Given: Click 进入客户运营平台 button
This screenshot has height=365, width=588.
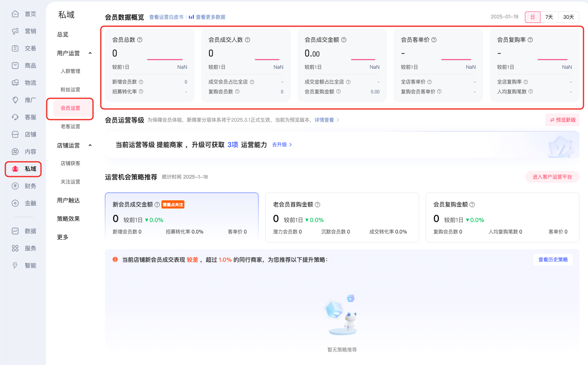Looking at the screenshot, I should (552, 177).
